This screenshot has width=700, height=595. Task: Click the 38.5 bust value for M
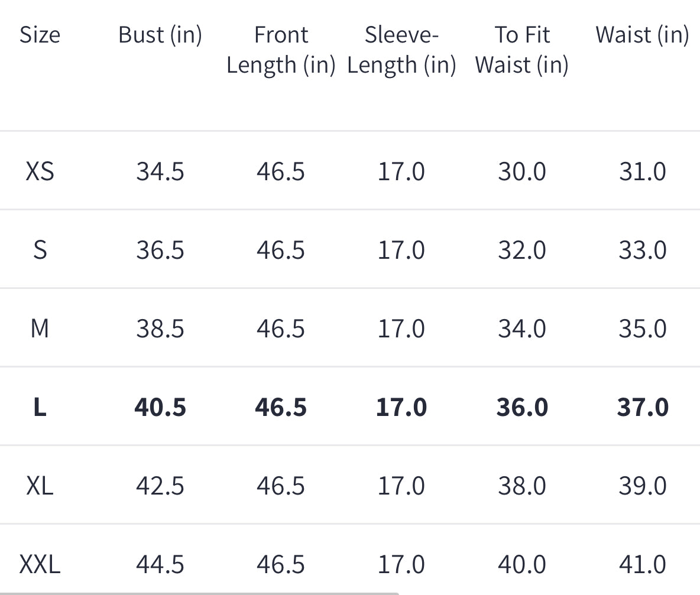click(x=160, y=329)
